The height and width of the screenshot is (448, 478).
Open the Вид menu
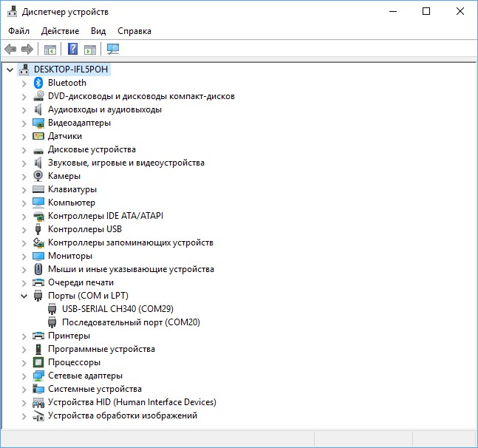click(98, 31)
